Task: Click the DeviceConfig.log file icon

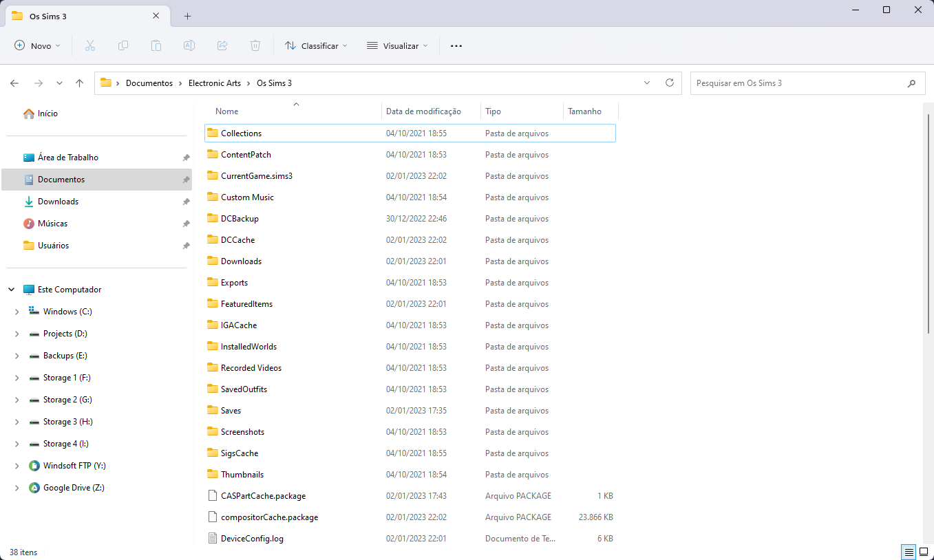Action: click(x=213, y=538)
